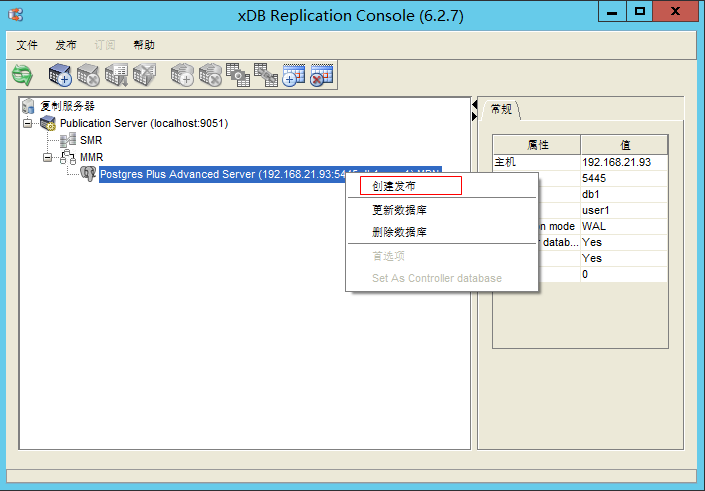Click the MMR node icon

point(68,157)
